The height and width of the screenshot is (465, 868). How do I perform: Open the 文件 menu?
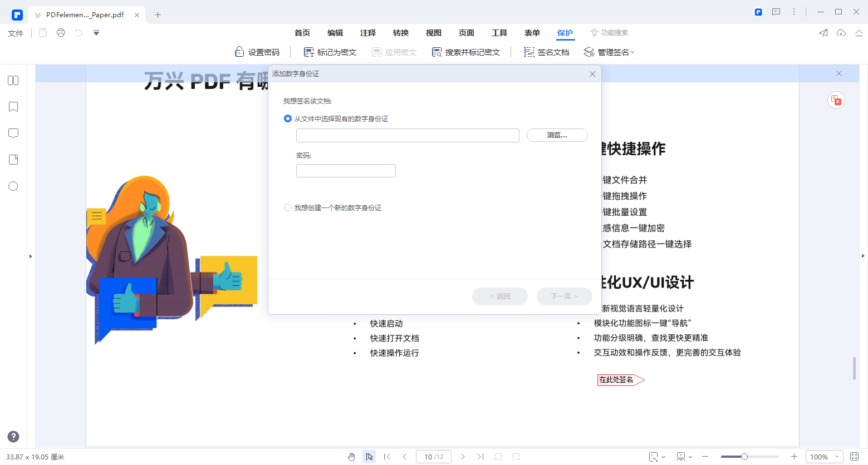(x=15, y=32)
